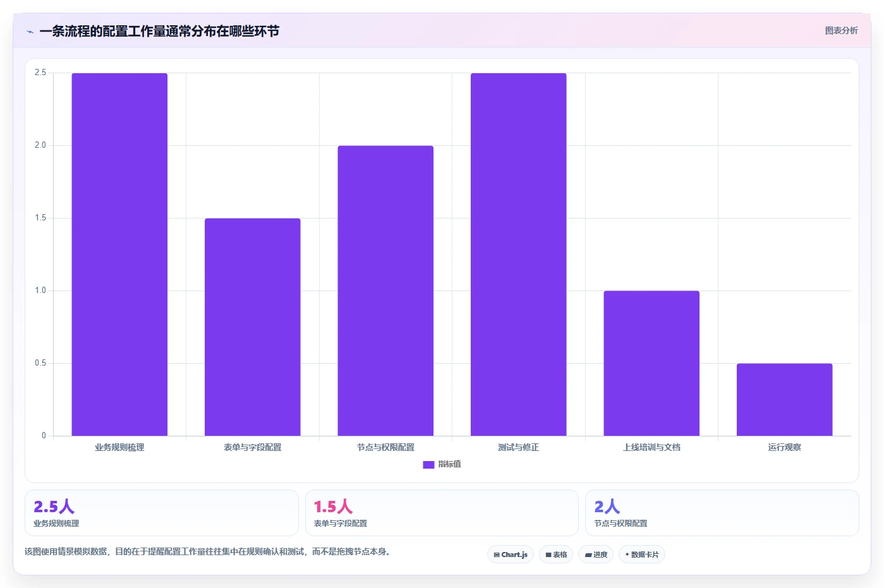The image size is (884, 588).
Task: Click the title 一条流程的配置工作量通常分布在哪些环节
Action: 159,31
